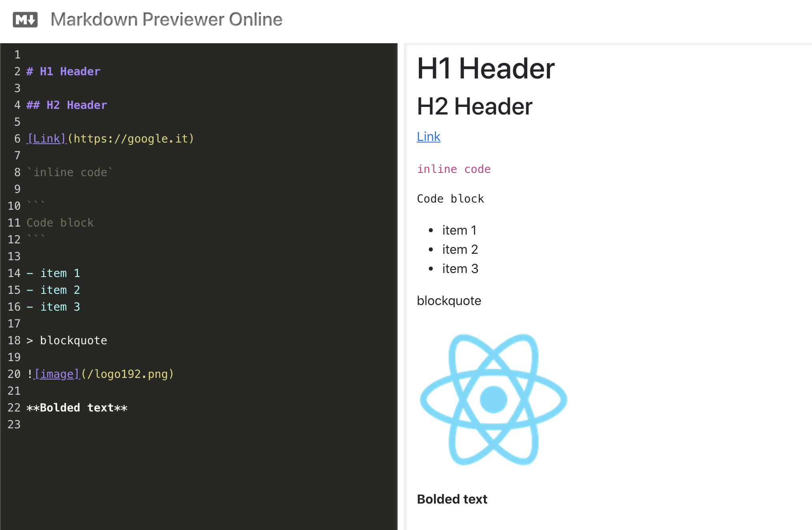Image resolution: width=812 pixels, height=530 pixels.
Task: Click the Markdown logo icon
Action: [25, 20]
